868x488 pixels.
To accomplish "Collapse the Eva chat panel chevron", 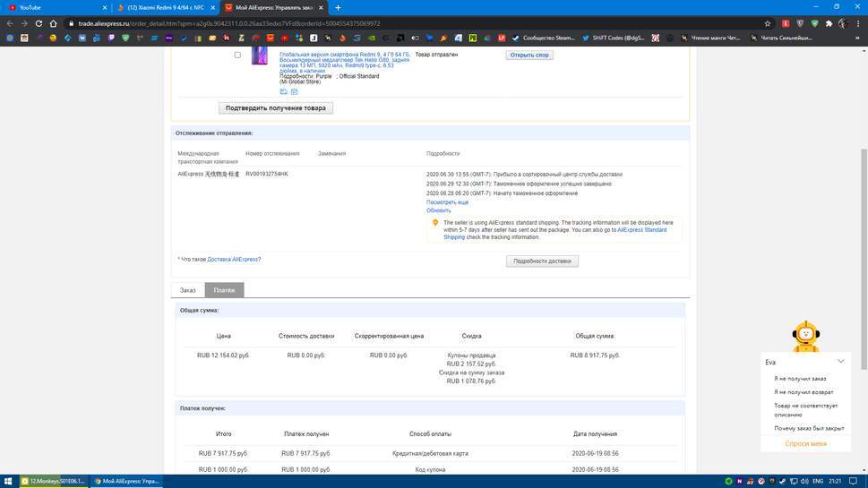I will (840, 362).
